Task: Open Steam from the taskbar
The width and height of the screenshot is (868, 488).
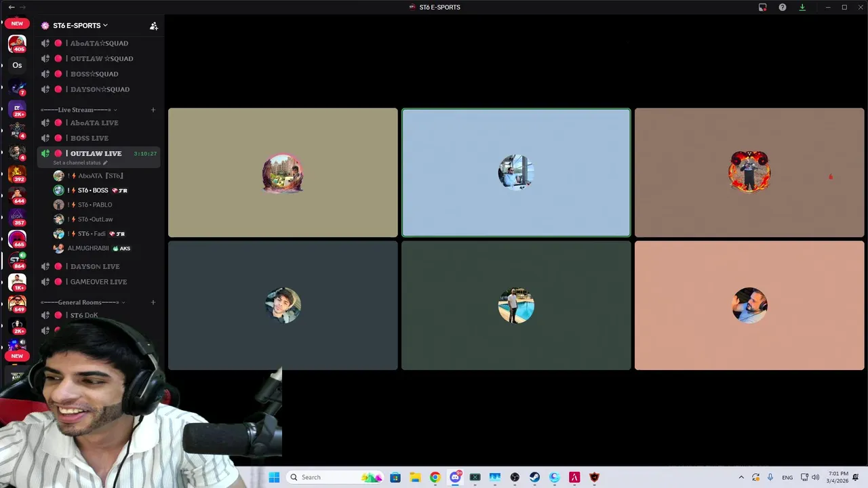Action: pos(534,477)
